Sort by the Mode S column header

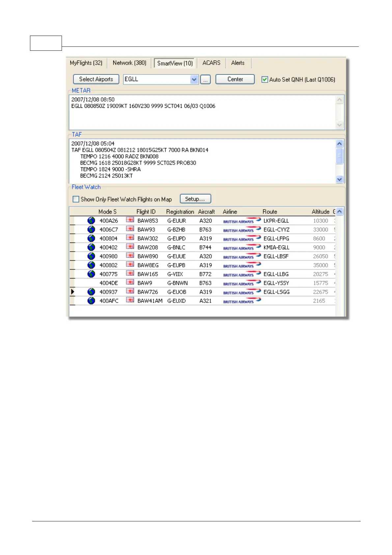coord(107,212)
